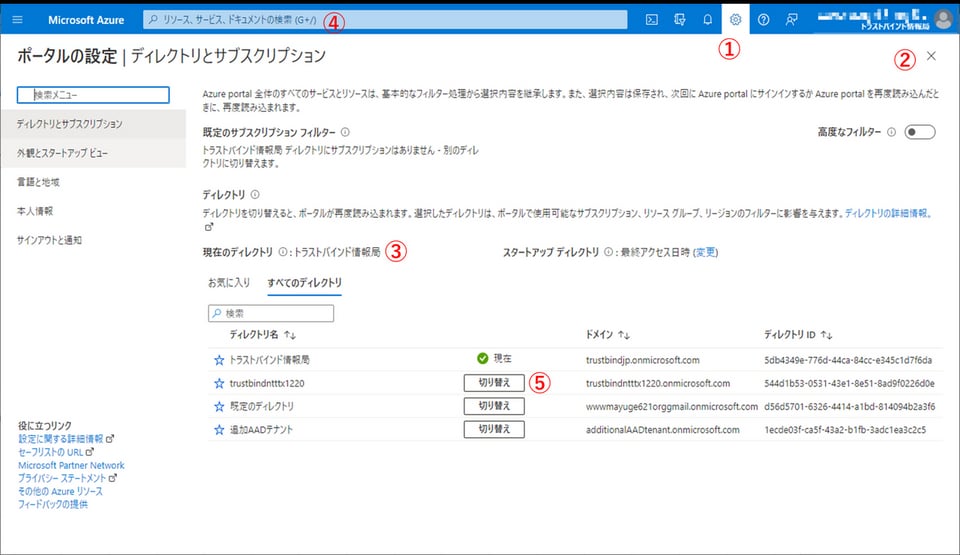Show notifications bell panel

click(707, 20)
